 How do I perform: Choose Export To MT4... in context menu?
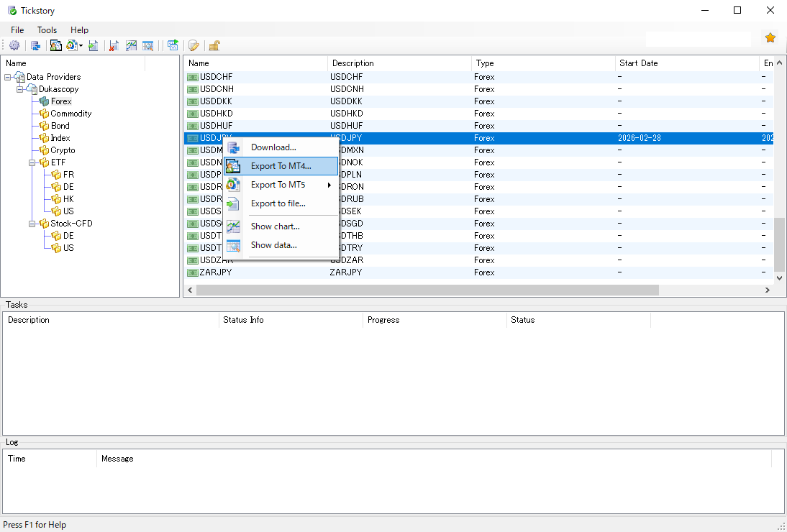point(281,166)
